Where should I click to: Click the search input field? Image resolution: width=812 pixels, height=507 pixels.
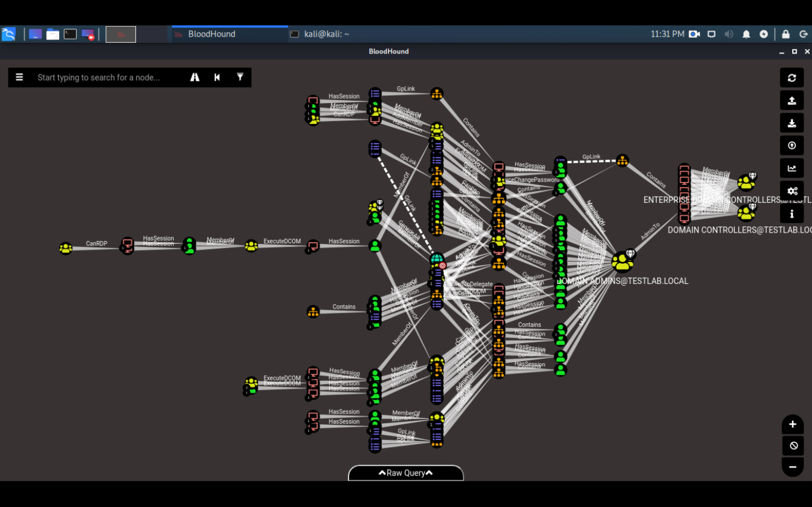[x=101, y=77]
